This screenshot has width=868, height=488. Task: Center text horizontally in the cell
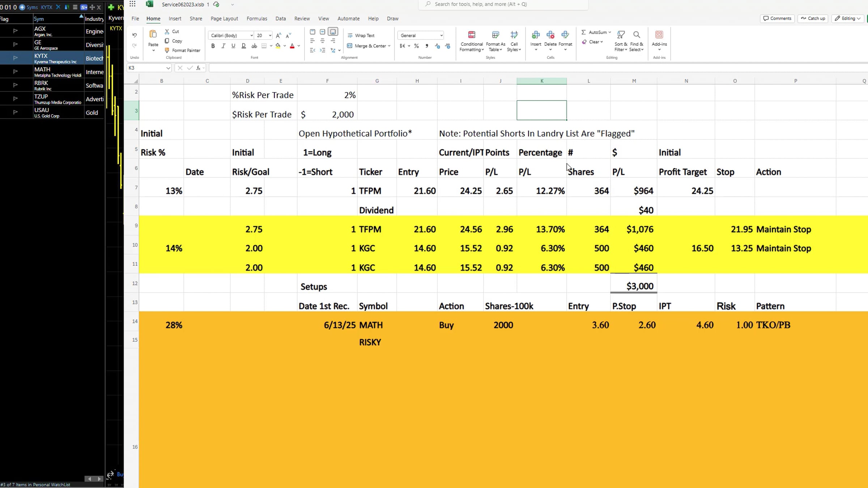pyautogui.click(x=323, y=41)
